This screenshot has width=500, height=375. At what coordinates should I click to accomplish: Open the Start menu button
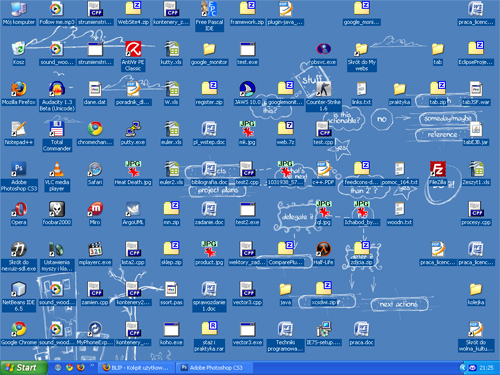point(23,368)
